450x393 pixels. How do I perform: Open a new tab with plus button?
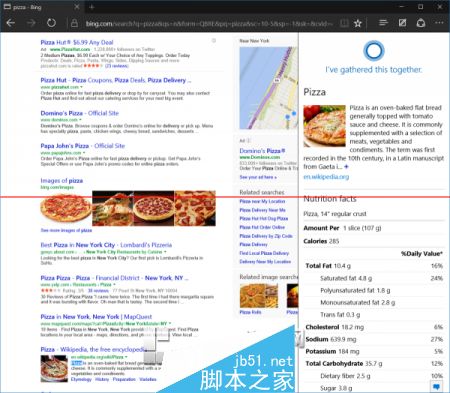tap(92, 7)
